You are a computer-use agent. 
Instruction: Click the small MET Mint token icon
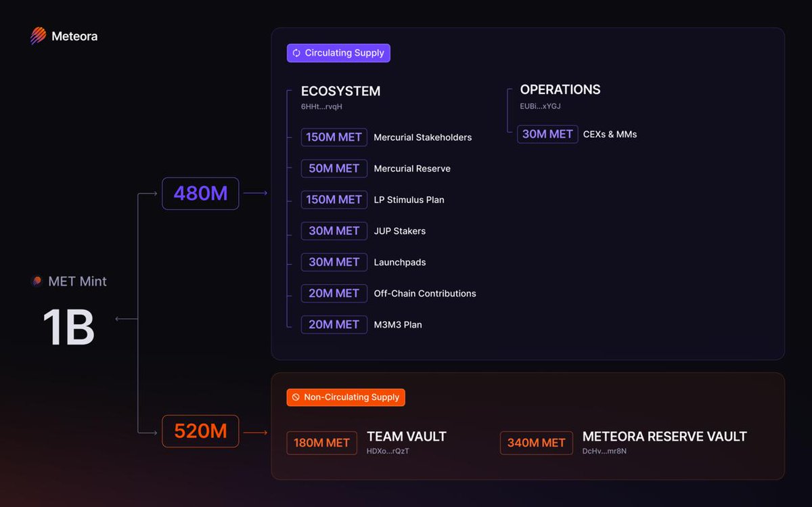[37, 281]
